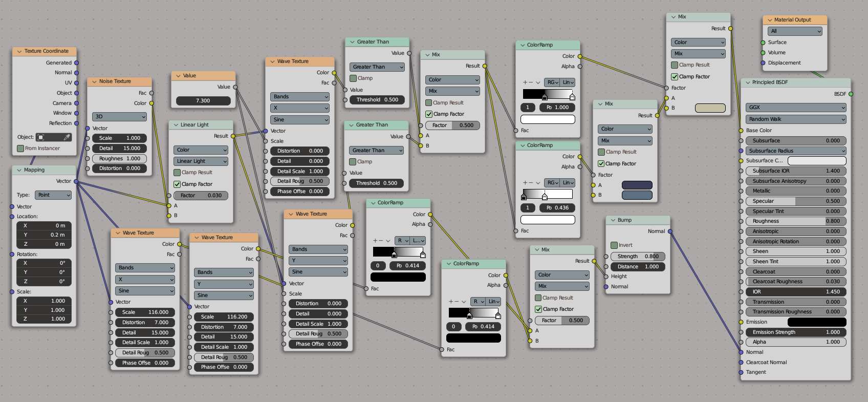Viewport: 868px width, 402px height.
Task: Enable Clamp Result in the Linear Light node
Action: tap(177, 173)
